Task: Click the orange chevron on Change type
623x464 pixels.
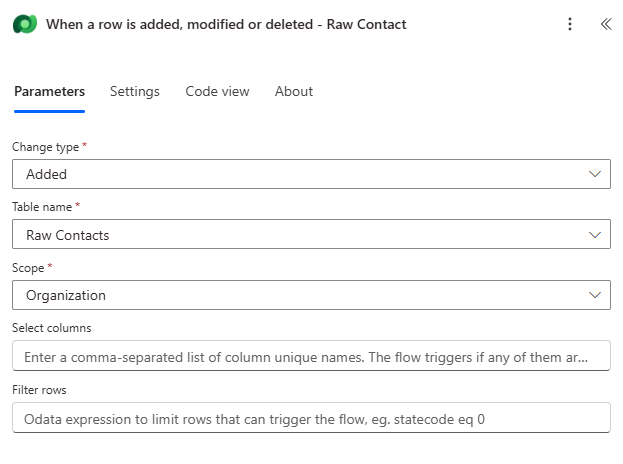Action: pyautogui.click(x=596, y=174)
